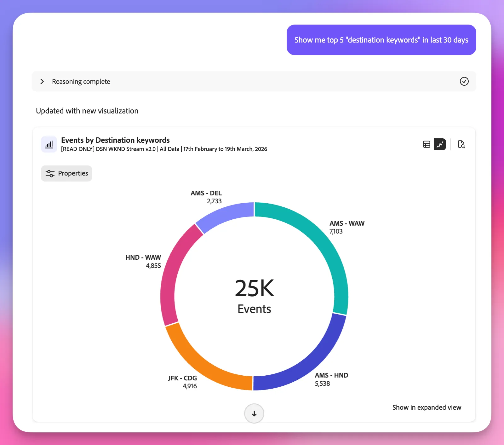Click the 25K total in donut center
The width and height of the screenshot is (504, 445).
click(255, 288)
